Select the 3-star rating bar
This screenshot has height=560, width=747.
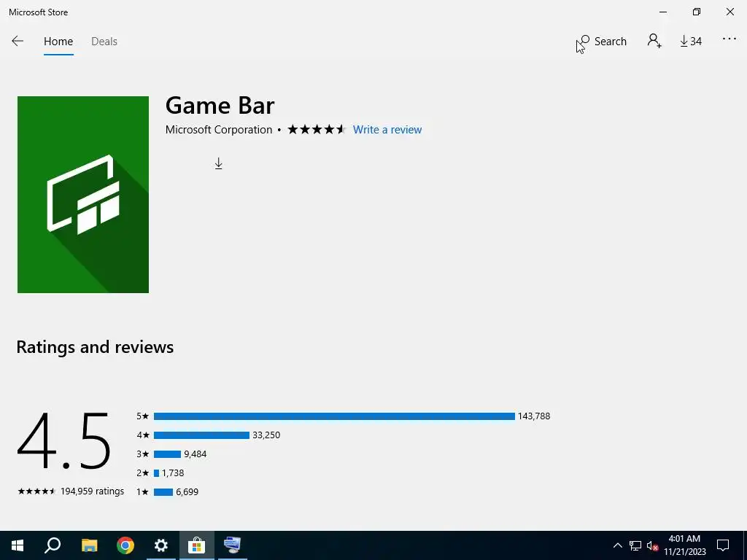tap(167, 454)
